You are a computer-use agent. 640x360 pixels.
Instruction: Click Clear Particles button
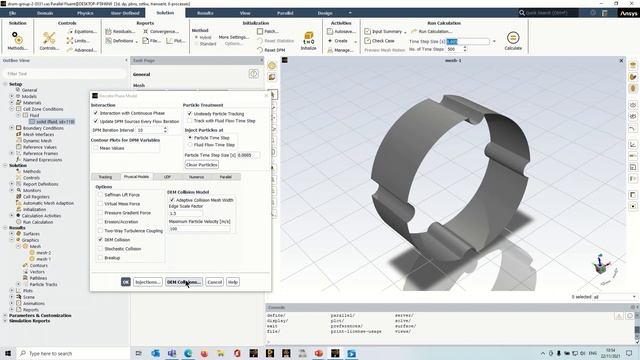coord(202,164)
